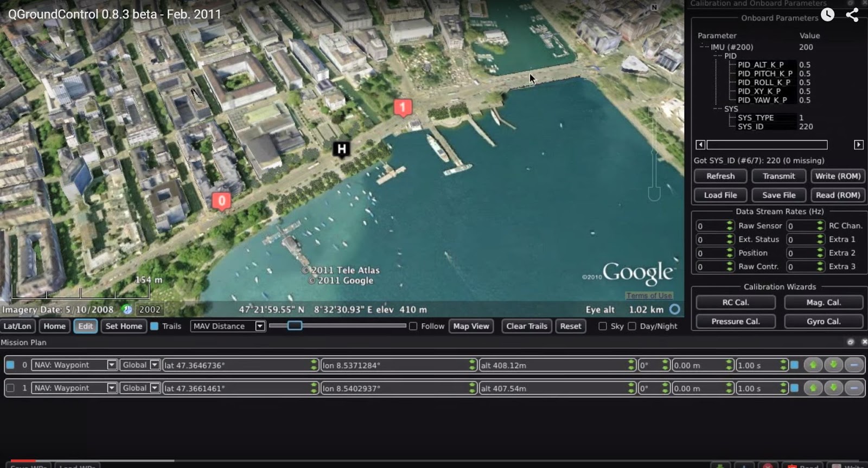
Task: Click the eye altitude status circle icon
Action: click(674, 309)
